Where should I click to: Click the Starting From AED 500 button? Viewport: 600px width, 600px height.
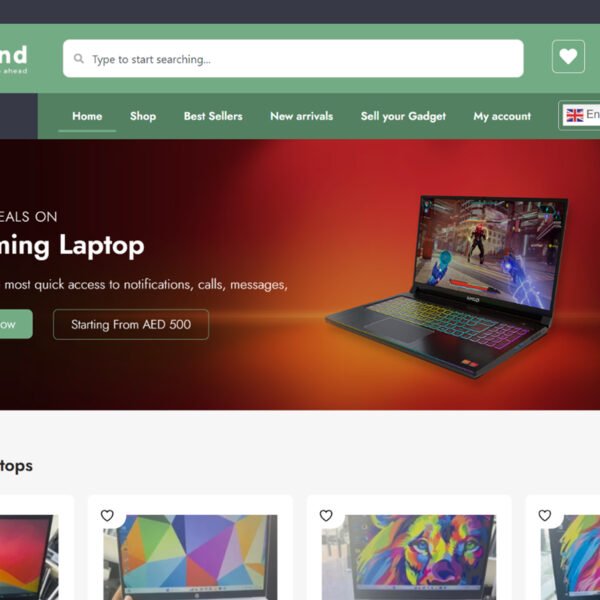point(131,324)
